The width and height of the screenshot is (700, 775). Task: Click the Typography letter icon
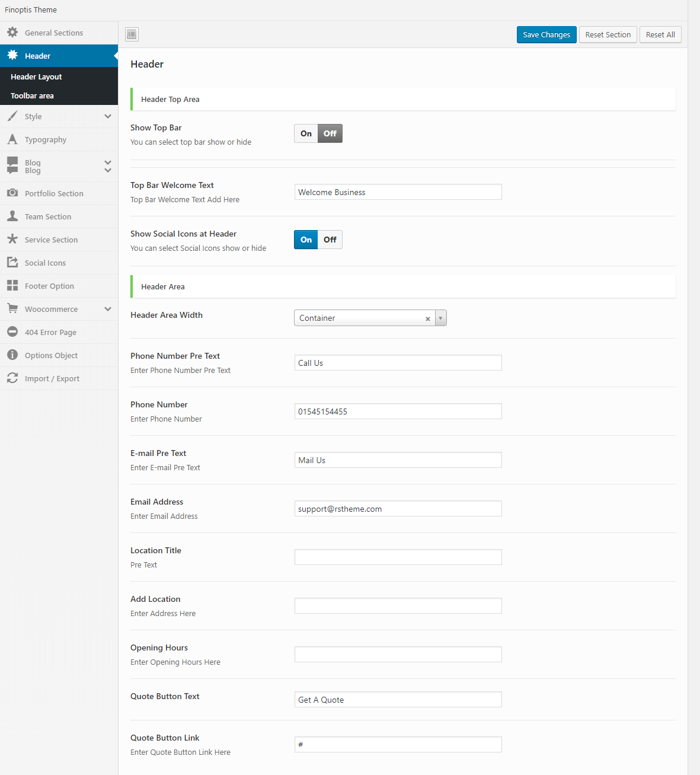12,139
